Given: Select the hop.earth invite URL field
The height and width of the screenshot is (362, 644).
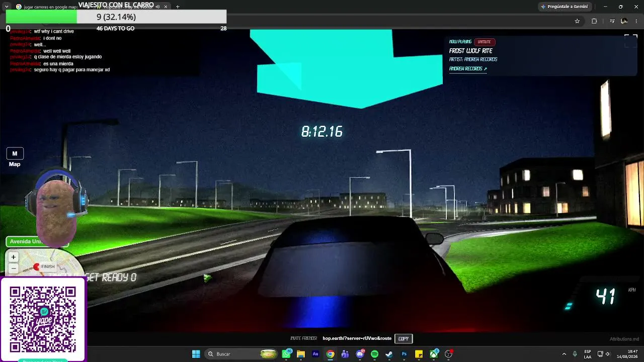Looking at the screenshot, I should point(357,338).
